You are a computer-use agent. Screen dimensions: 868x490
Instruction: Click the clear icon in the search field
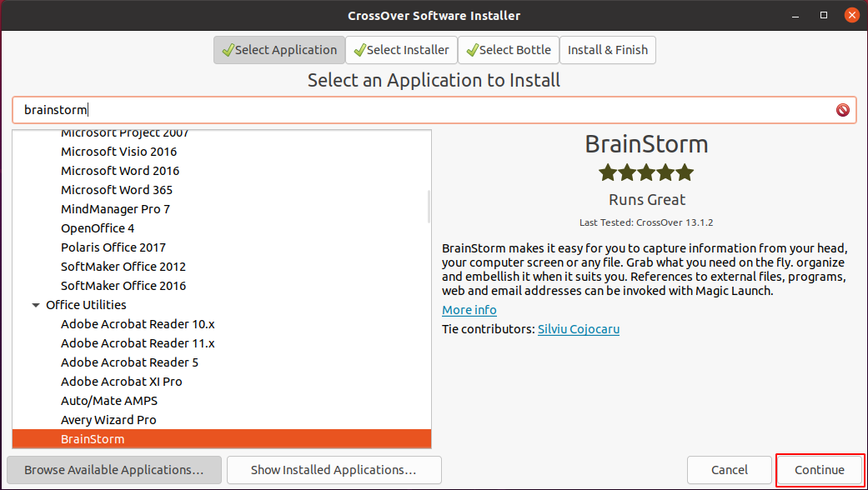coord(842,109)
